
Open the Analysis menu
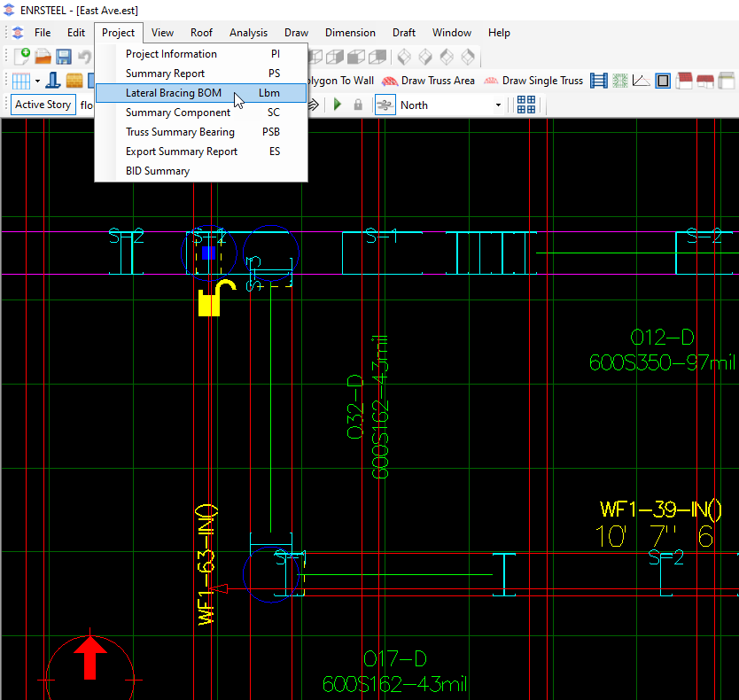(248, 33)
